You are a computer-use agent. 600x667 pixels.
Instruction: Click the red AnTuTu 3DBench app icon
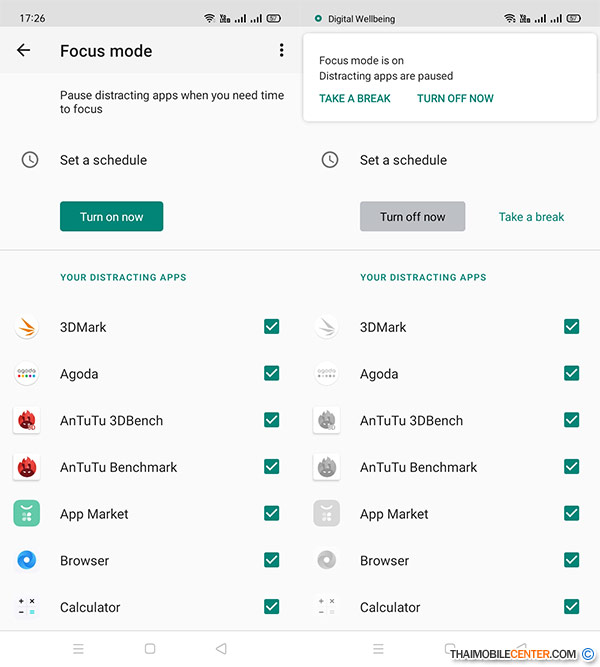(x=26, y=420)
